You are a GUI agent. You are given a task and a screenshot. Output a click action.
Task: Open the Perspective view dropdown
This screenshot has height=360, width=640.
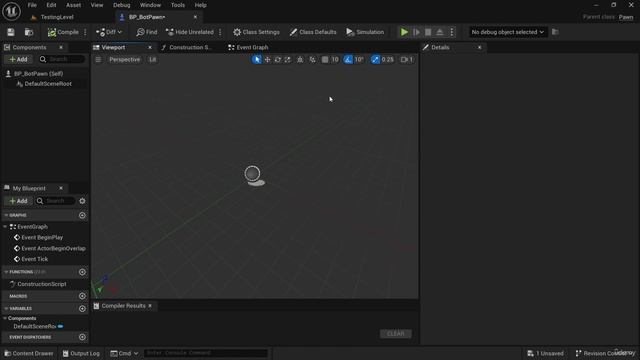coord(124,60)
